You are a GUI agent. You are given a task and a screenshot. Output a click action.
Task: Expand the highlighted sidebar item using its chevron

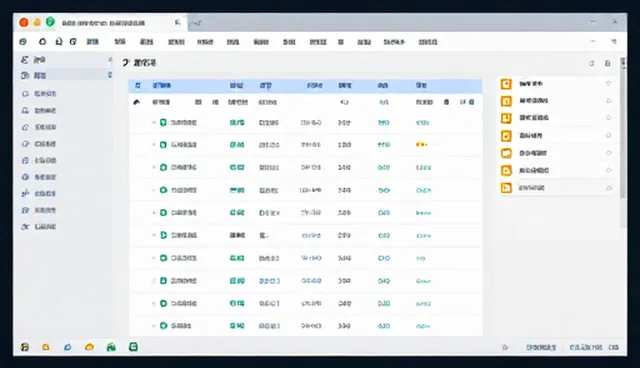point(109,75)
